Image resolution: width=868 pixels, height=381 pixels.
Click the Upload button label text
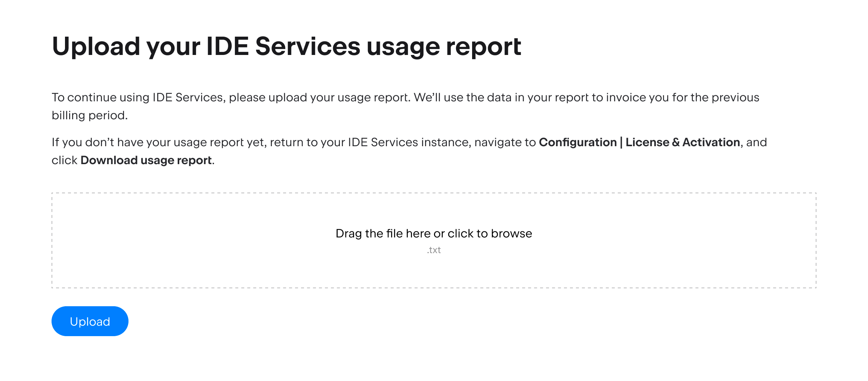tap(90, 321)
